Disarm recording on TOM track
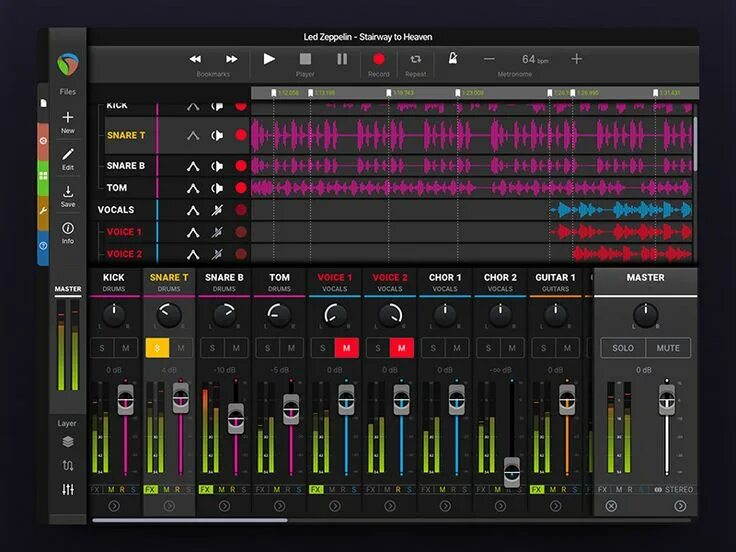 (241, 188)
